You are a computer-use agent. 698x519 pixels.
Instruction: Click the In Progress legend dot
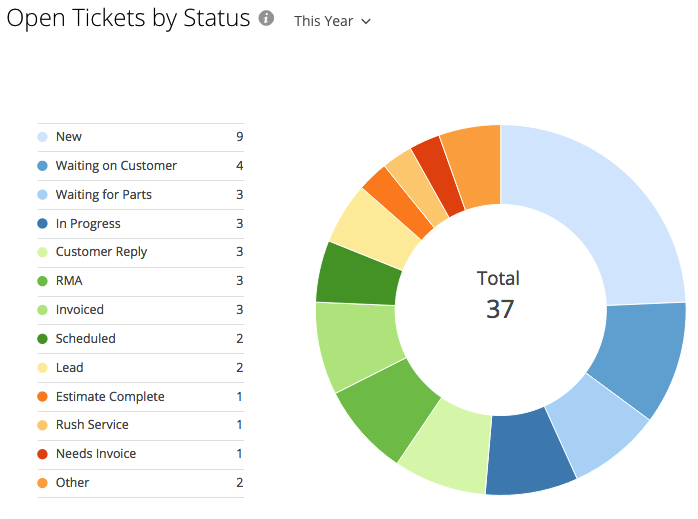[x=42, y=223]
